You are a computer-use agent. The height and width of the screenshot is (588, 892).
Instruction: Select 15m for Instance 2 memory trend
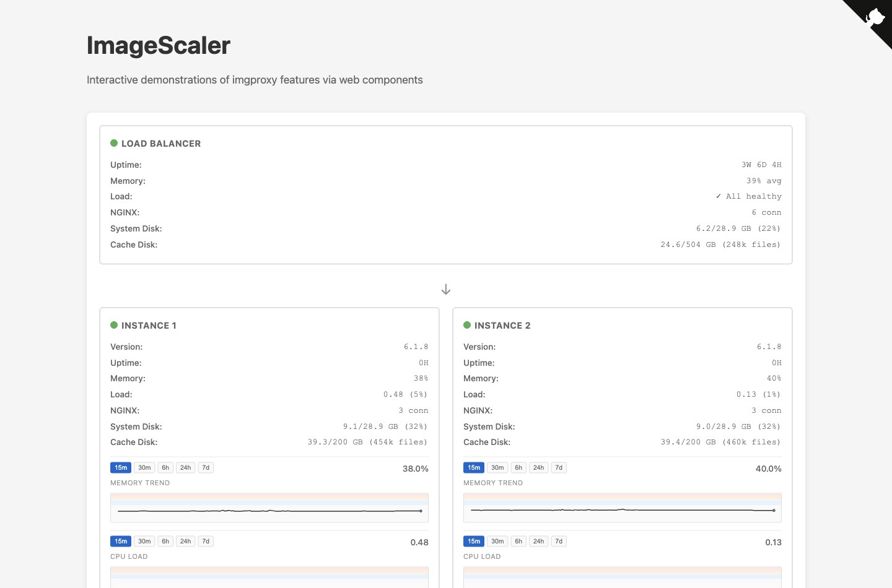click(474, 468)
